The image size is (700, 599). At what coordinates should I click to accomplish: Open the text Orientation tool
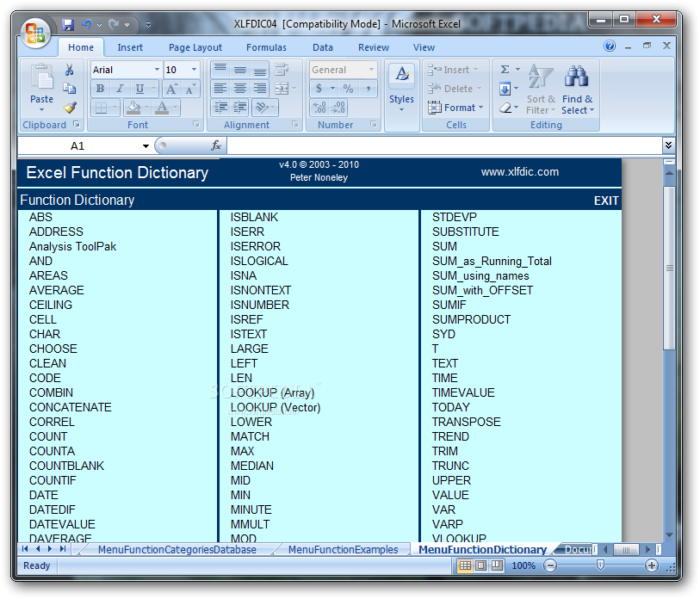pyautogui.click(x=262, y=107)
